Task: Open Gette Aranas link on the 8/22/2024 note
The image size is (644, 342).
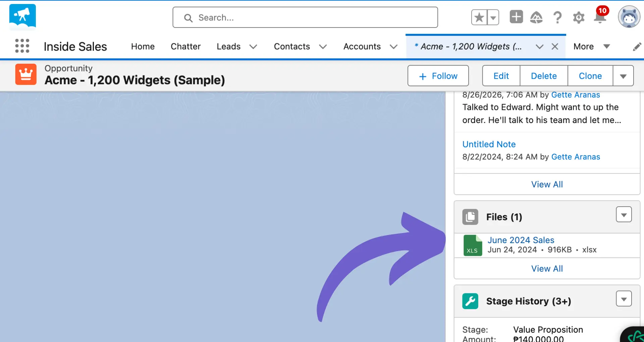Action: (x=576, y=157)
